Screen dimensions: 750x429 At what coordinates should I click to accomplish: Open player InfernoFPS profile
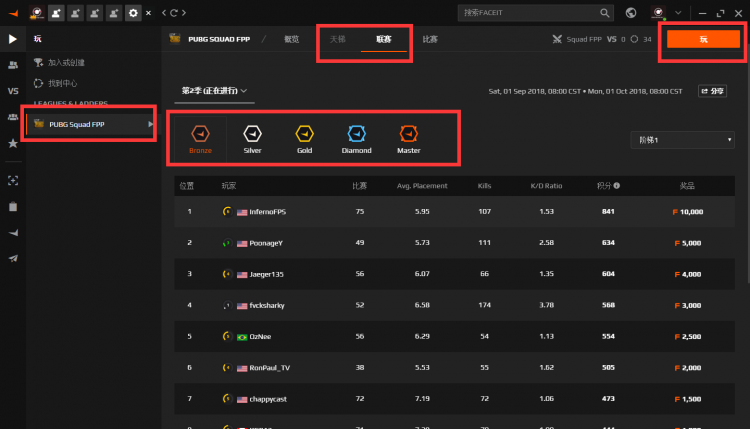coord(267,211)
